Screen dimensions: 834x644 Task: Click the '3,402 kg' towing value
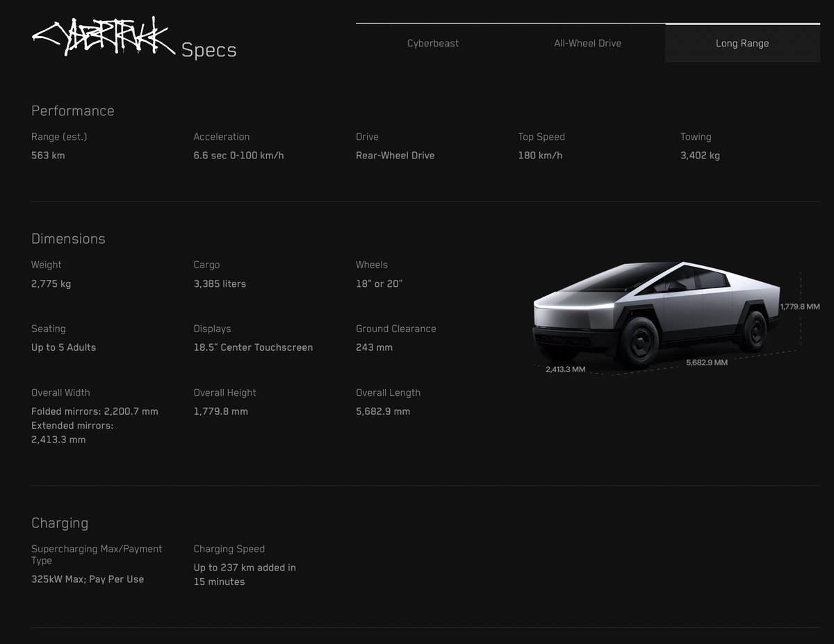pos(700,156)
